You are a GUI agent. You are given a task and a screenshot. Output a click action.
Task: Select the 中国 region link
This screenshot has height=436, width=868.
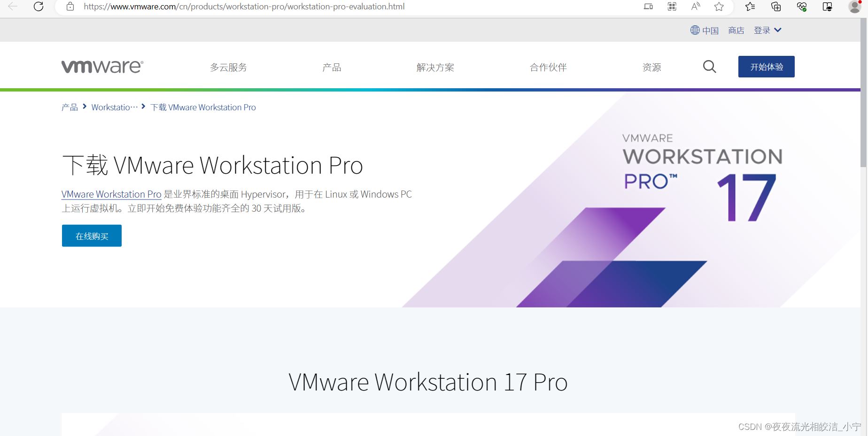pyautogui.click(x=710, y=31)
